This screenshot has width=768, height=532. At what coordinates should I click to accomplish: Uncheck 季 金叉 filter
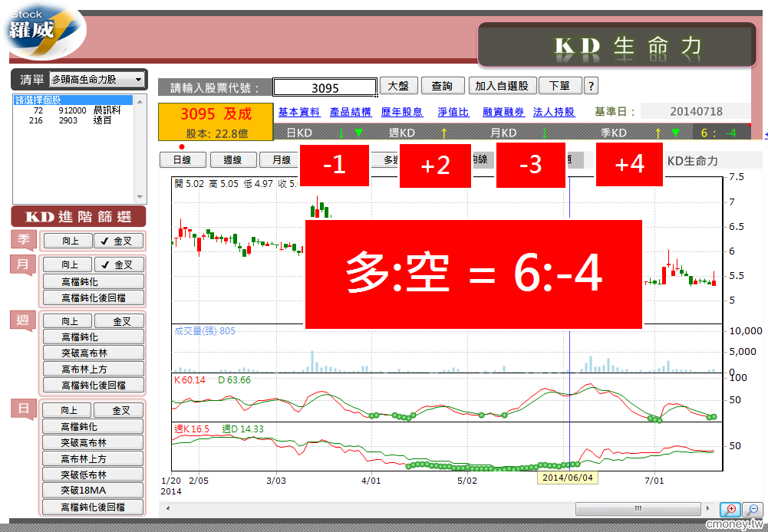tap(118, 241)
